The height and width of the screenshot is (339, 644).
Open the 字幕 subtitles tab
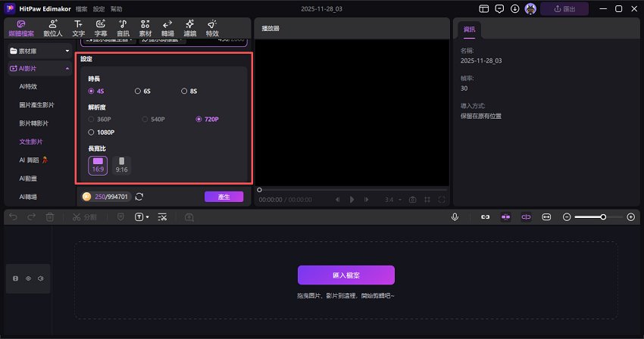coord(101,28)
